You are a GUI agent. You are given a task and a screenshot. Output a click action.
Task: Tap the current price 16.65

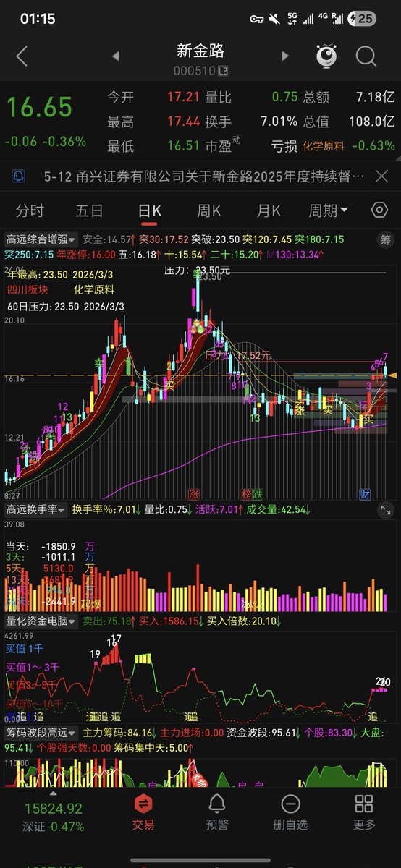(x=39, y=108)
